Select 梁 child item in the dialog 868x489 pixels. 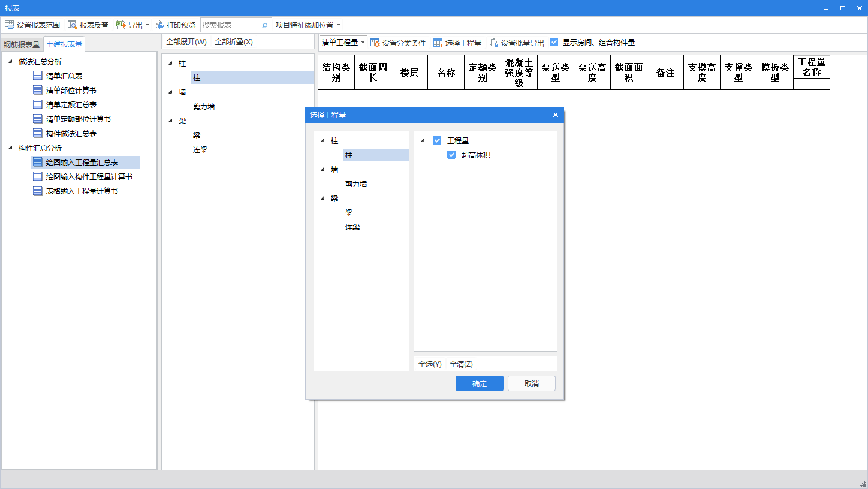click(x=349, y=212)
